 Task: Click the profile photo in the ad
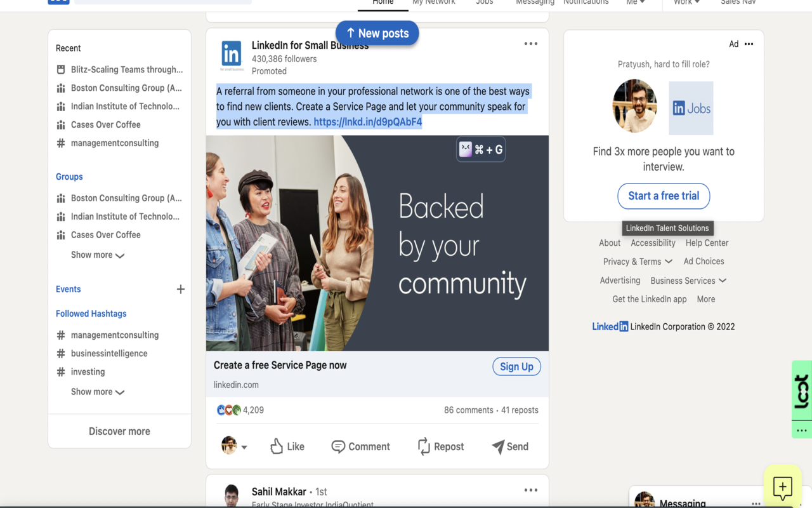tap(634, 106)
